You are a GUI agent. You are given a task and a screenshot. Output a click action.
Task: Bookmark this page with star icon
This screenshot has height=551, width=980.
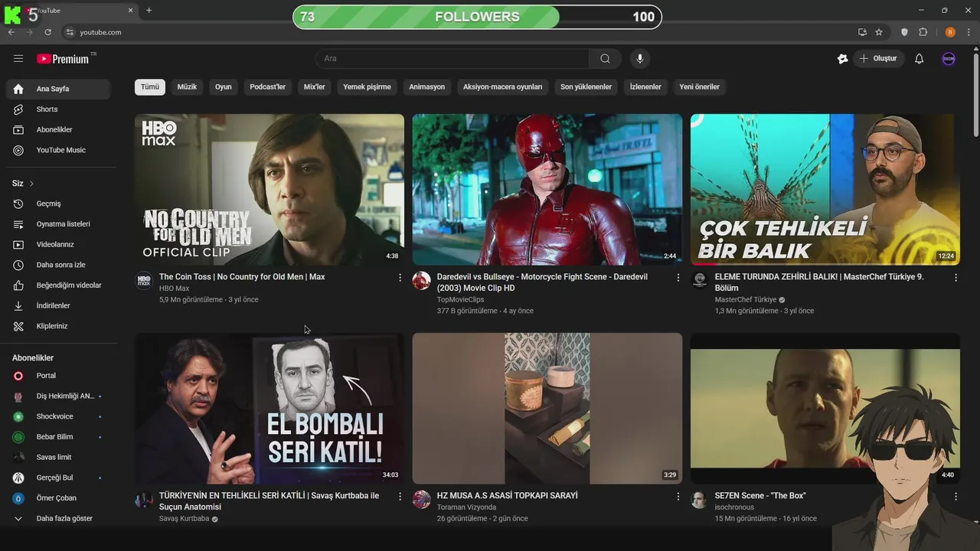click(x=879, y=32)
